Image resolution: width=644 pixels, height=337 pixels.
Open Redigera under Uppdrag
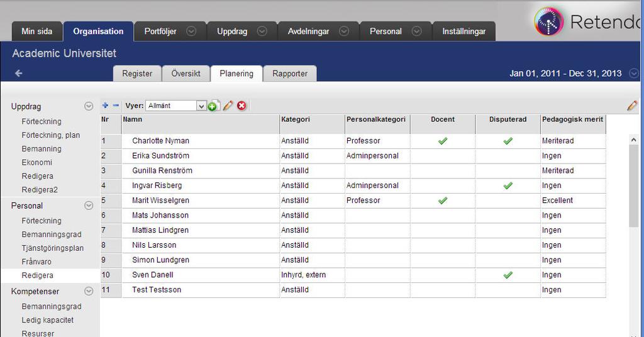click(37, 176)
